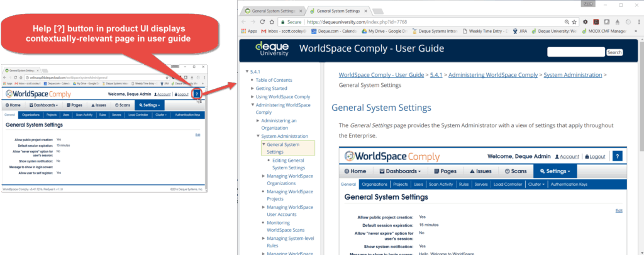This screenshot has height=255, width=644.
Task: Select the Load Controller subtab in the small product window
Action: 138,115
